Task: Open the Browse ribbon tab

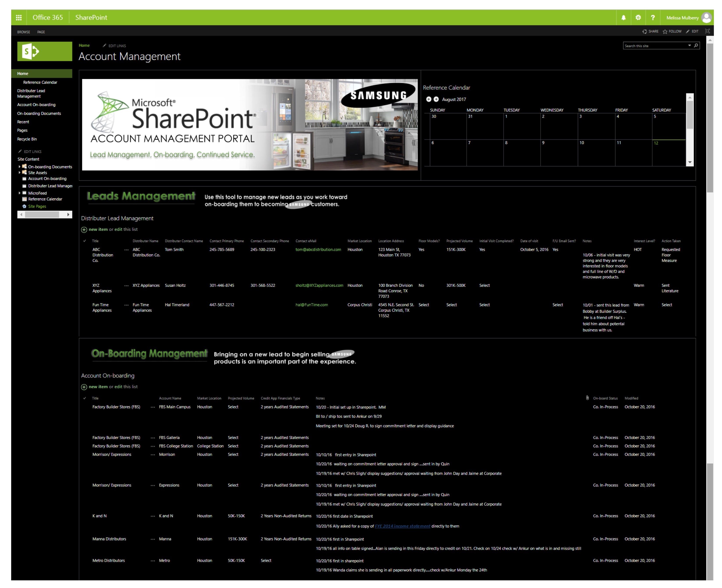Action: coord(23,32)
